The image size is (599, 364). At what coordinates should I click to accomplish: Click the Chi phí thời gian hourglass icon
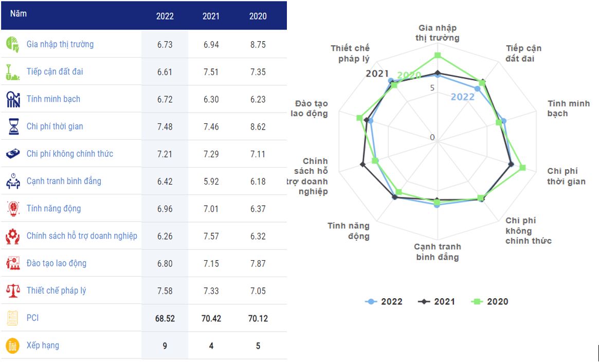point(13,126)
